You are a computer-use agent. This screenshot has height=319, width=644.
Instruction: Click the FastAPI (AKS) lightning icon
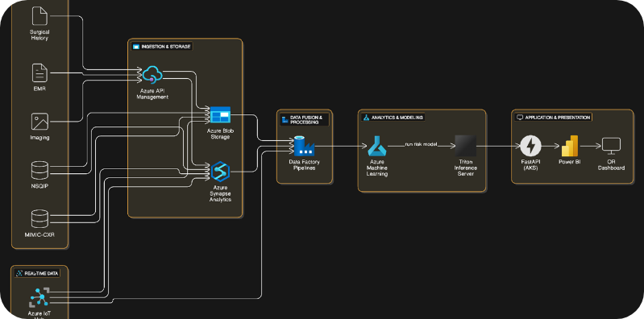tap(530, 146)
